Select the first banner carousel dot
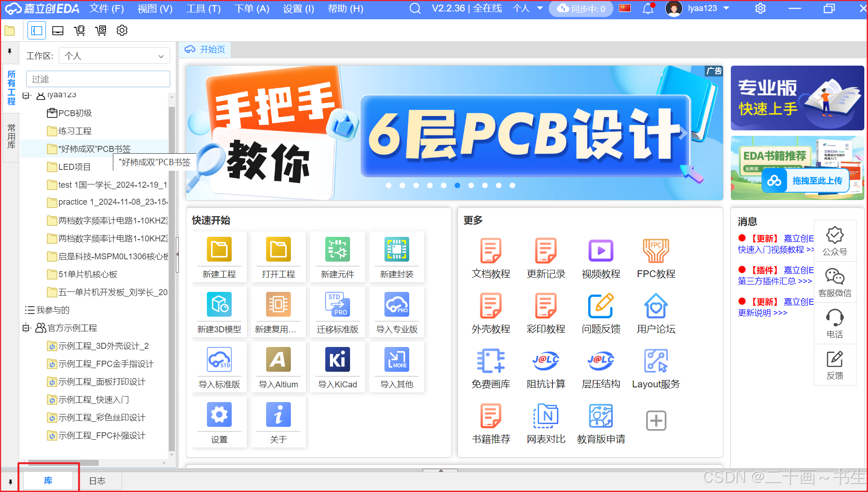This screenshot has width=868, height=492. click(389, 185)
